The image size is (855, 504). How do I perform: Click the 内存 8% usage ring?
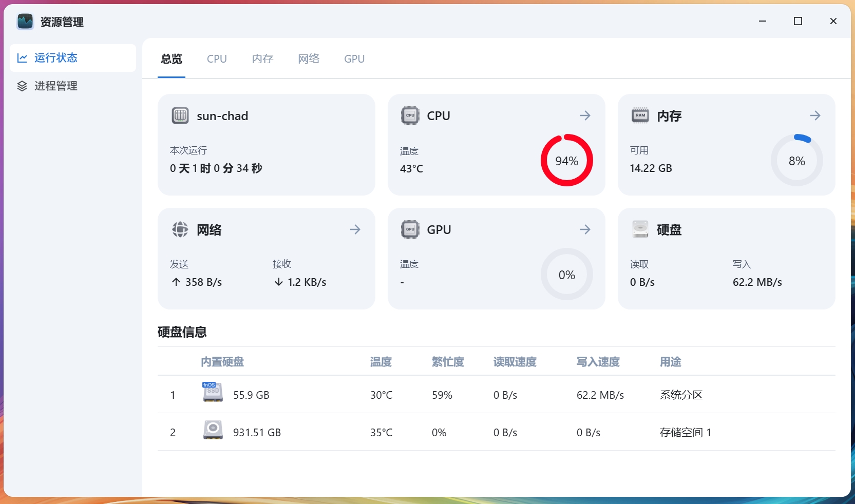click(x=797, y=160)
